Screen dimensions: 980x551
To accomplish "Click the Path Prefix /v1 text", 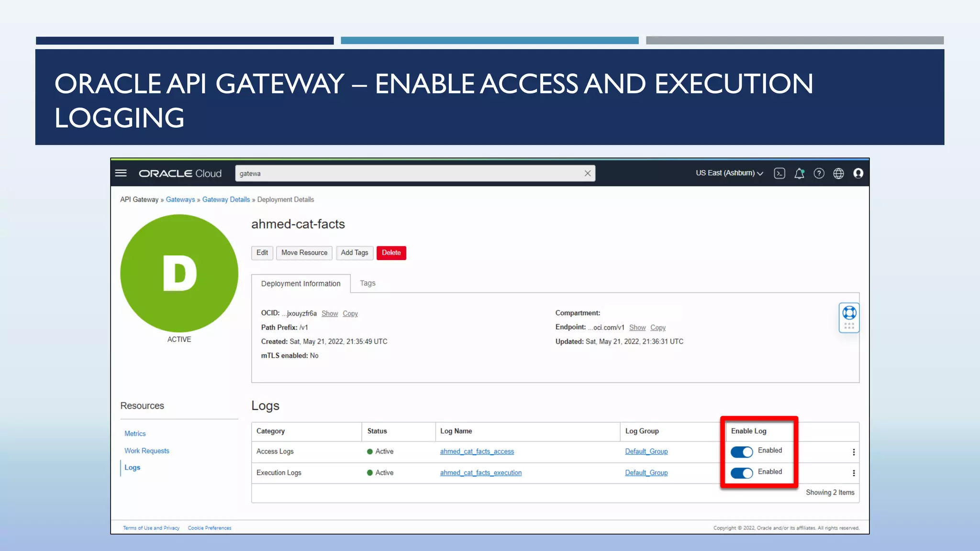I will (285, 328).
